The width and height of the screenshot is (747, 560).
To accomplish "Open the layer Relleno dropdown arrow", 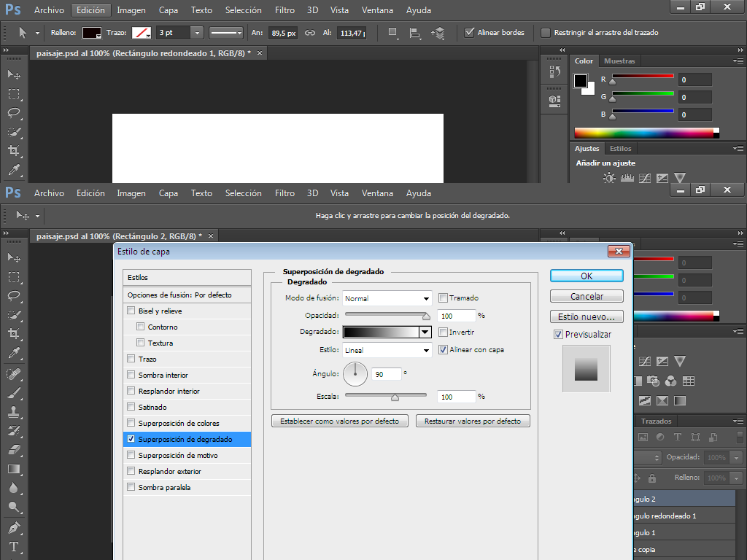I will point(737,478).
